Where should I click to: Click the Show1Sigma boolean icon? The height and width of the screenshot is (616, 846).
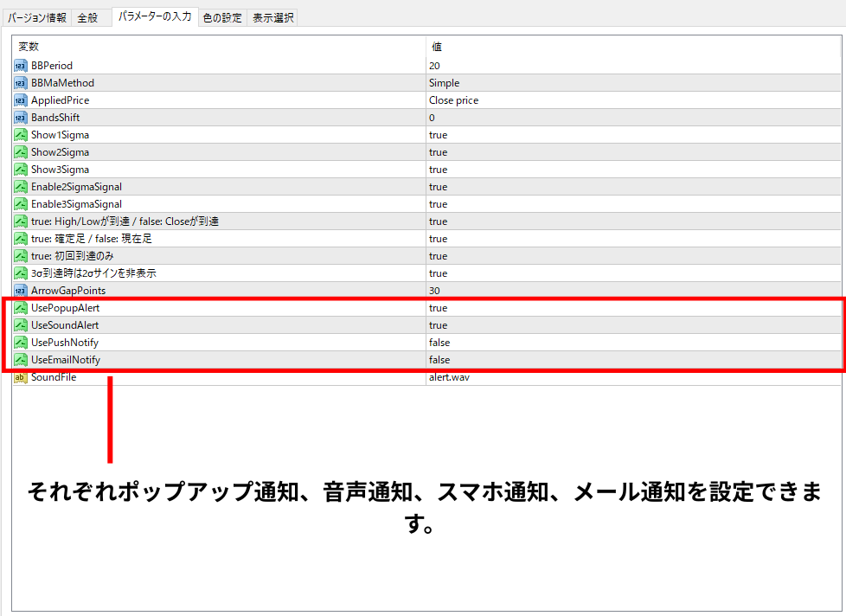click(x=21, y=135)
